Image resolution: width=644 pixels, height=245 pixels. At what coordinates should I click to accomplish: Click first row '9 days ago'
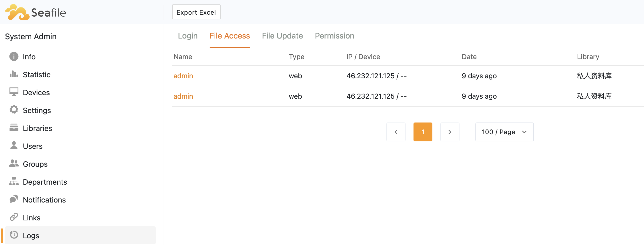point(479,76)
